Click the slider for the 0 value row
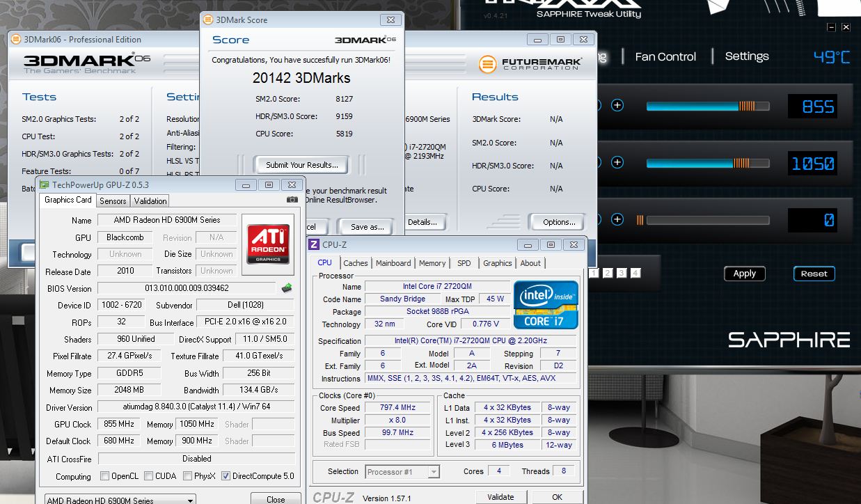The image size is (861, 504). 708,220
